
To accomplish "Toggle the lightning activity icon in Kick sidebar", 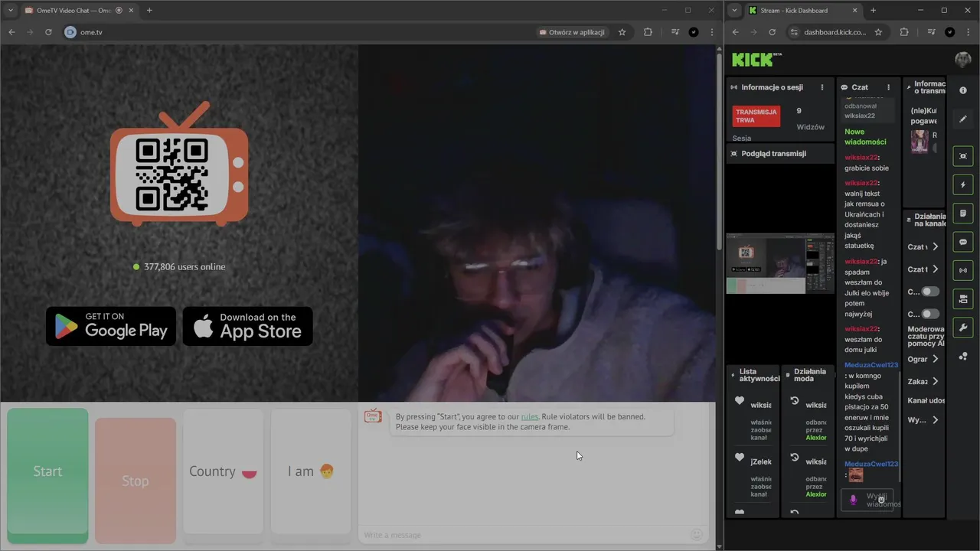I will tap(963, 184).
